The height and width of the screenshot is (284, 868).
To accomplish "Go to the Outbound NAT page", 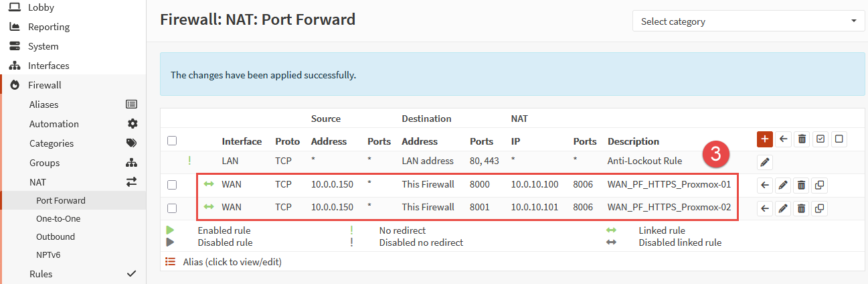I will (x=56, y=236).
